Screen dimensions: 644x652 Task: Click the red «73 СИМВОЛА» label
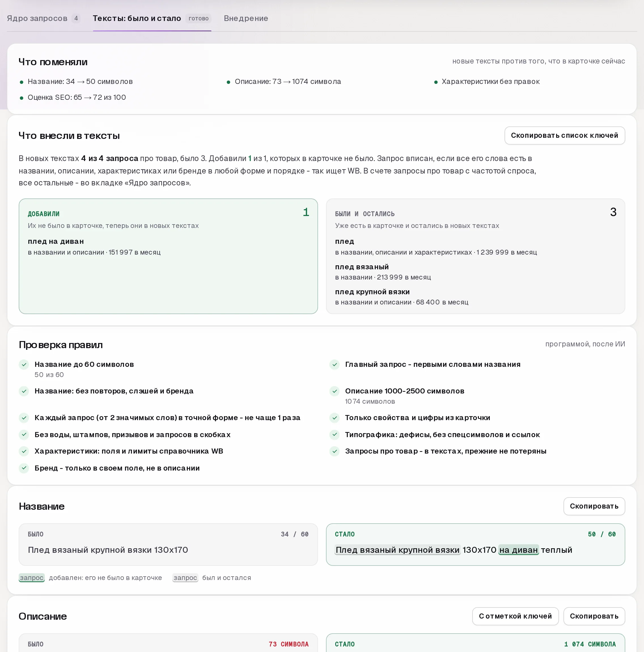(x=289, y=644)
